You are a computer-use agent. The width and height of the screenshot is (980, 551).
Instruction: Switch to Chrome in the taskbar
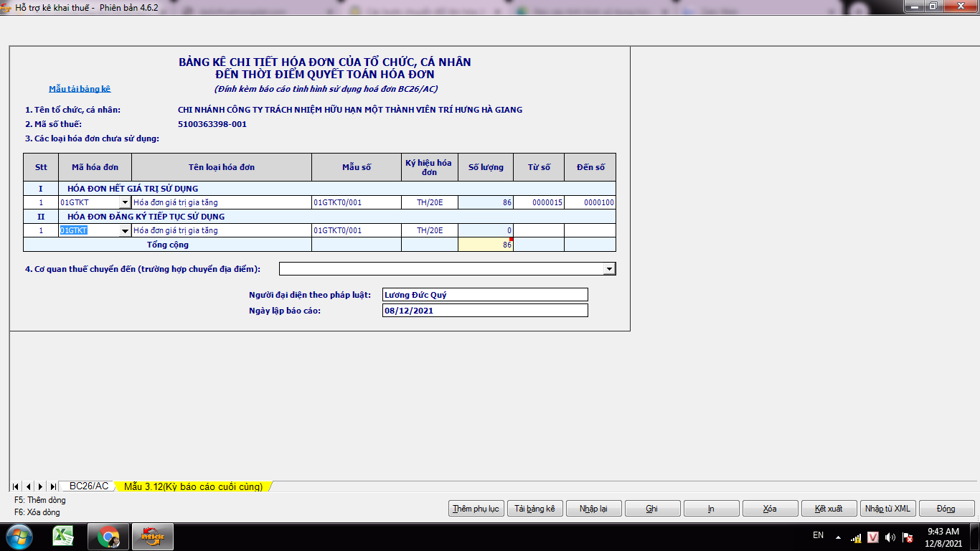tap(108, 537)
